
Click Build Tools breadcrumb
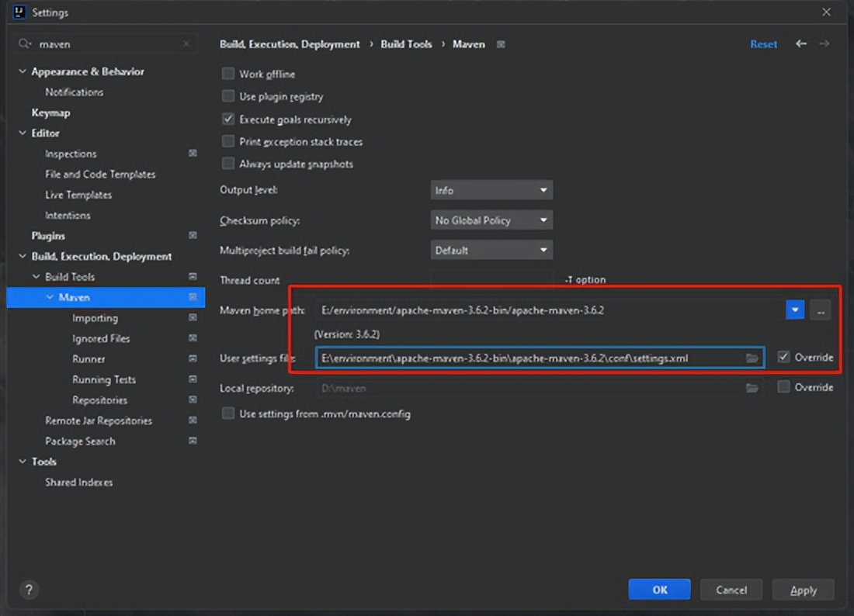(406, 44)
